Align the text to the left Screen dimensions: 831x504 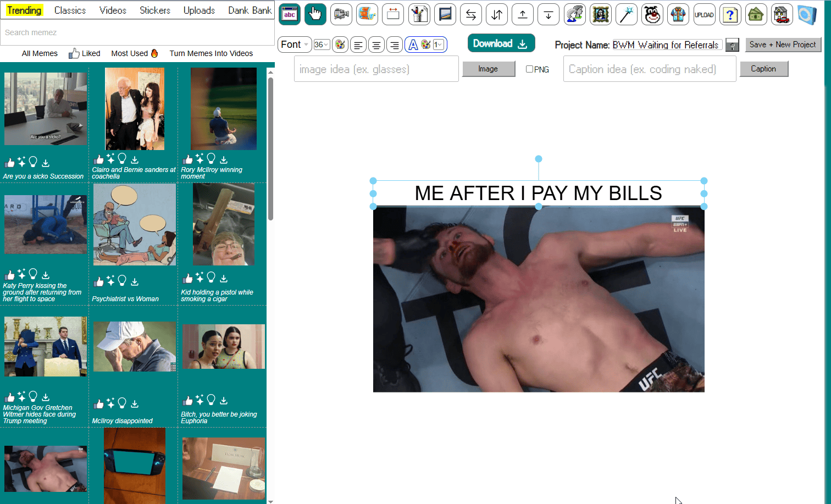[358, 45]
